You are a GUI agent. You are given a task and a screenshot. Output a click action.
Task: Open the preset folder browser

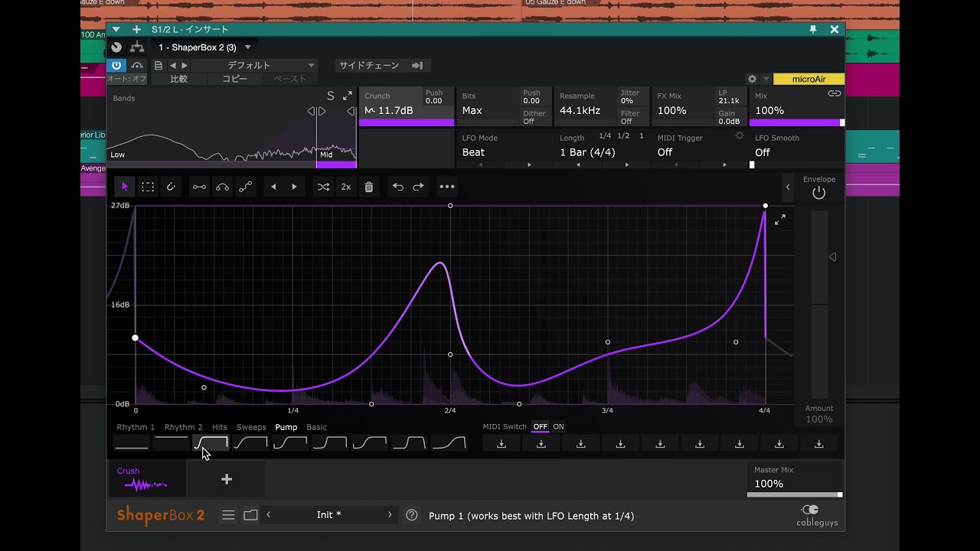coord(250,515)
